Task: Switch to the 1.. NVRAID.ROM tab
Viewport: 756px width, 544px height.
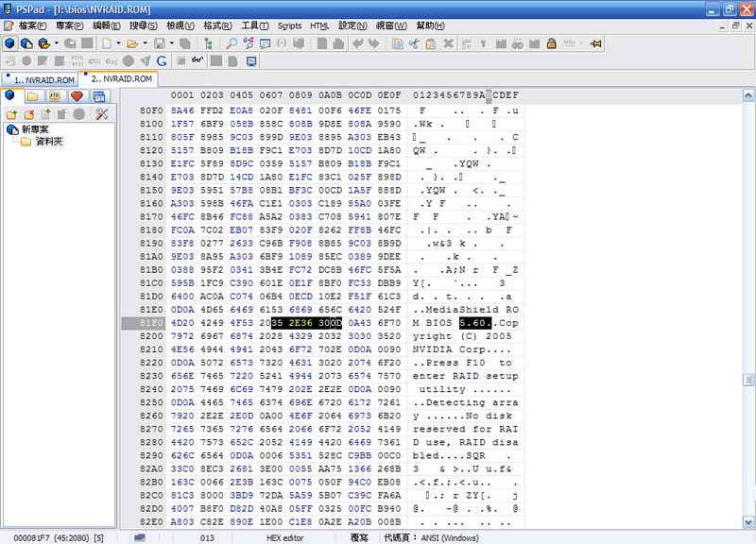Action: pyautogui.click(x=42, y=78)
